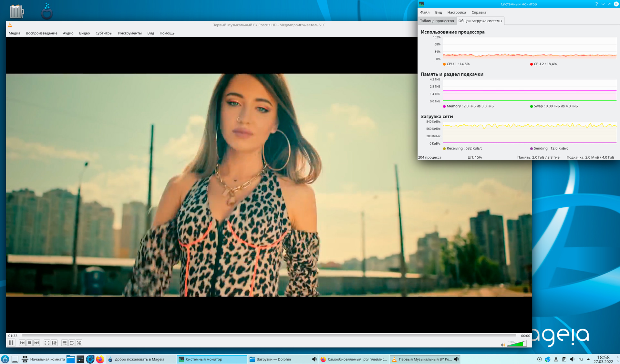Switch to Загрузки — Dolphin taskbar window
The height and width of the screenshot is (364, 620).
point(274,359)
